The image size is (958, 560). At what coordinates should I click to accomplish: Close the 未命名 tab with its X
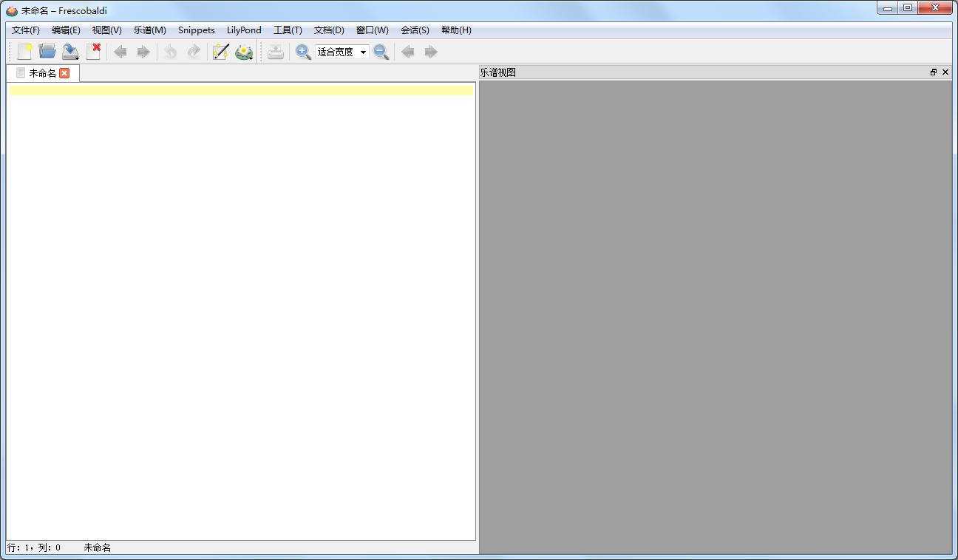pos(64,73)
